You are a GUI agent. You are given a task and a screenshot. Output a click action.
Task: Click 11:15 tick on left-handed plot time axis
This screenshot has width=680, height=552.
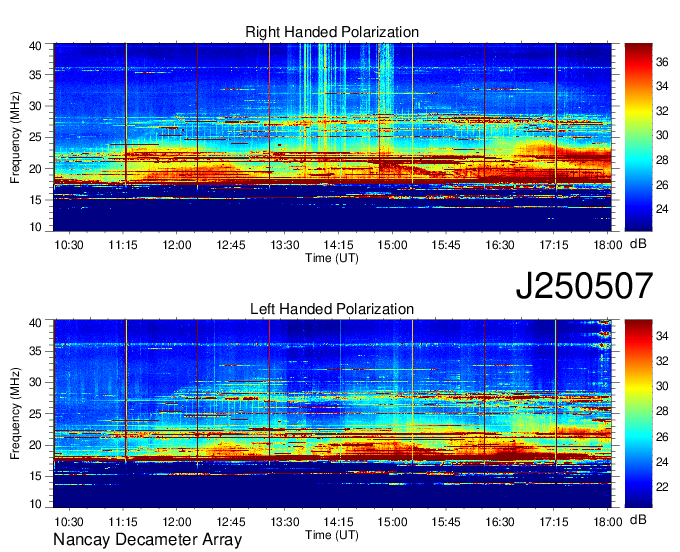(x=123, y=522)
